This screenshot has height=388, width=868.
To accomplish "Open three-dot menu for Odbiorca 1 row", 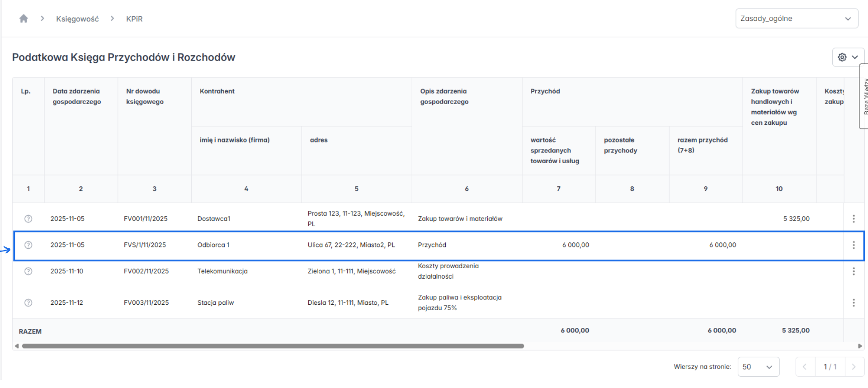I will (854, 245).
